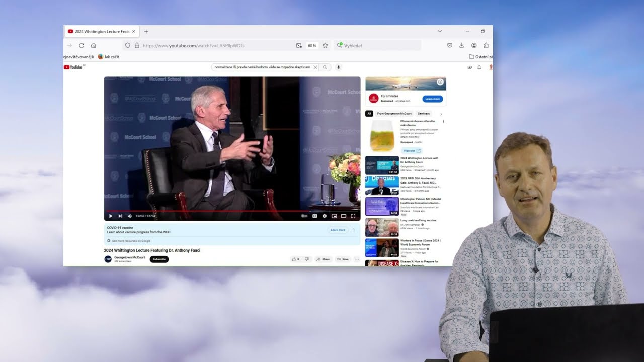Open Christopher Palmer Mental Healthcare video
This screenshot has width=644, height=362.
click(382, 206)
